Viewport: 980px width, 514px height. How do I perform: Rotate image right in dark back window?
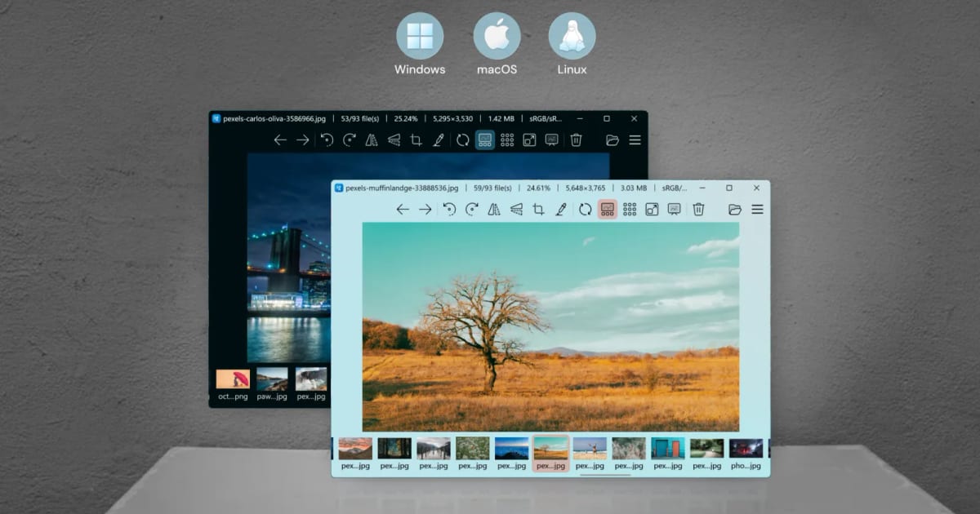350,140
